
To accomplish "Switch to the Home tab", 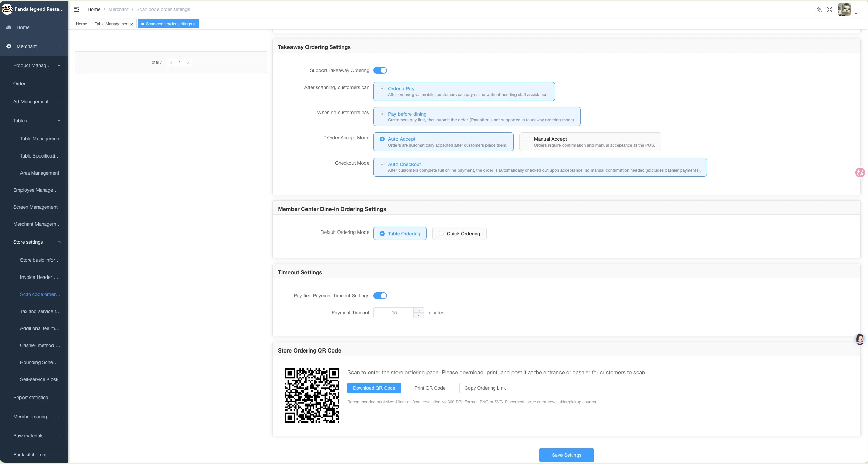I will click(81, 24).
